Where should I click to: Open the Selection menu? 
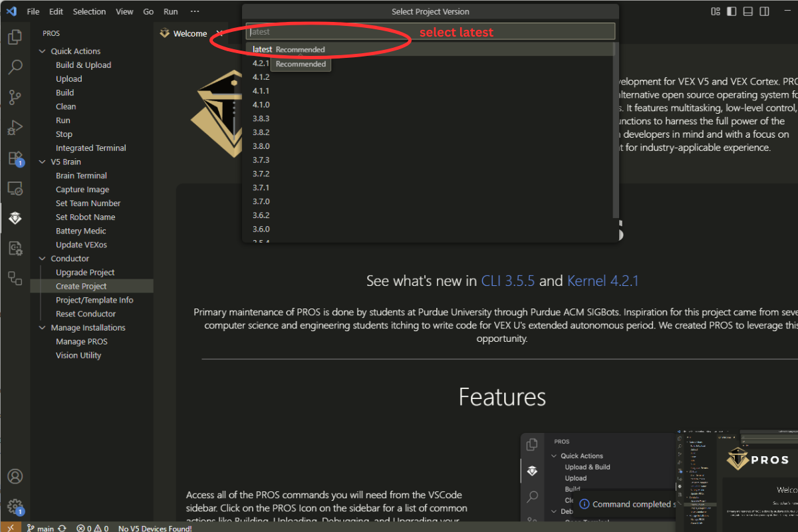(x=89, y=11)
